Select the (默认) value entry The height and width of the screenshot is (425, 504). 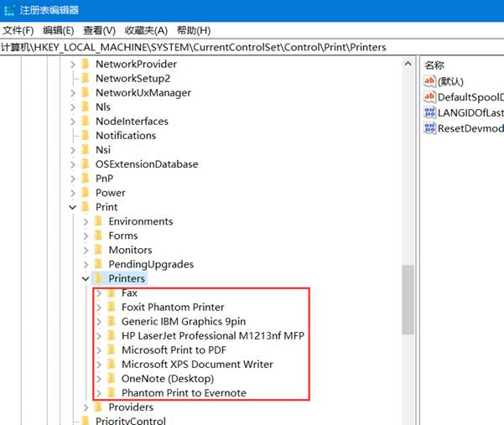pos(450,81)
